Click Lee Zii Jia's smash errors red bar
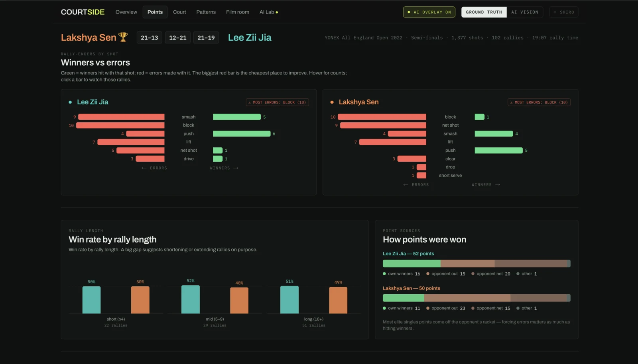638x364 pixels. coord(121,117)
